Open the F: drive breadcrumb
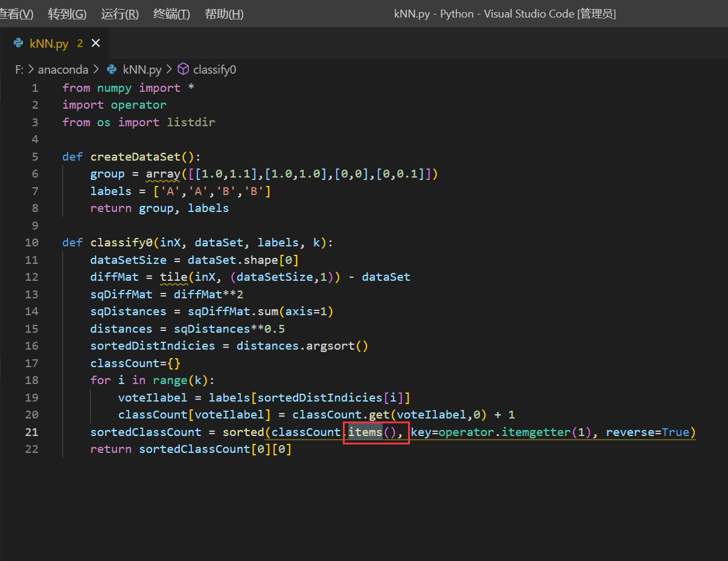This screenshot has width=728, height=561. (19, 69)
